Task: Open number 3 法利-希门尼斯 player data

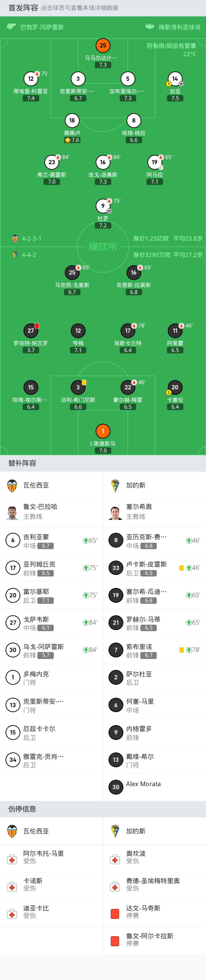Action: point(78,387)
